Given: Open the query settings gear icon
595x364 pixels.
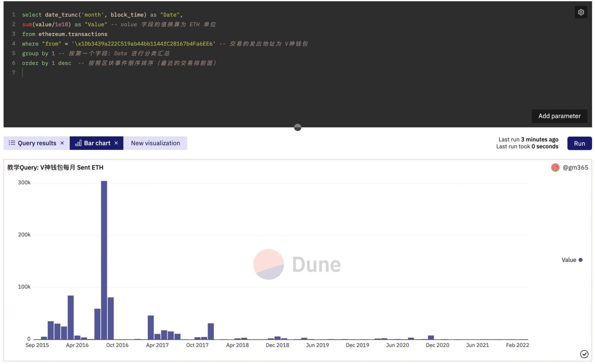Looking at the screenshot, I should pos(581,12).
